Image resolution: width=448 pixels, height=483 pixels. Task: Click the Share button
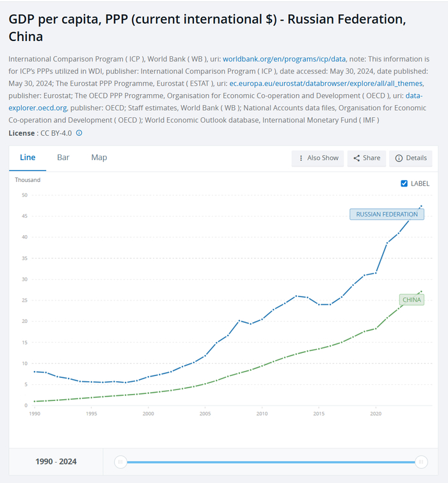367,158
